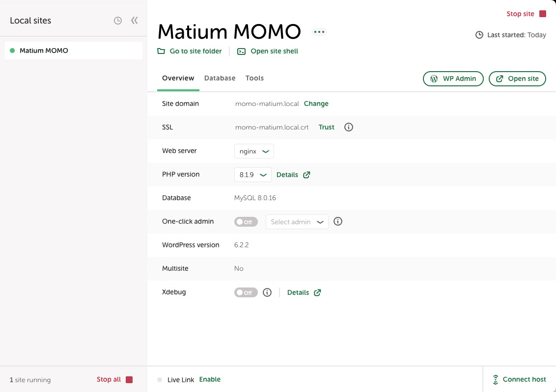The width and height of the screenshot is (556, 392).
Task: Collapse the Local sites sidebar
Action: pos(134,21)
